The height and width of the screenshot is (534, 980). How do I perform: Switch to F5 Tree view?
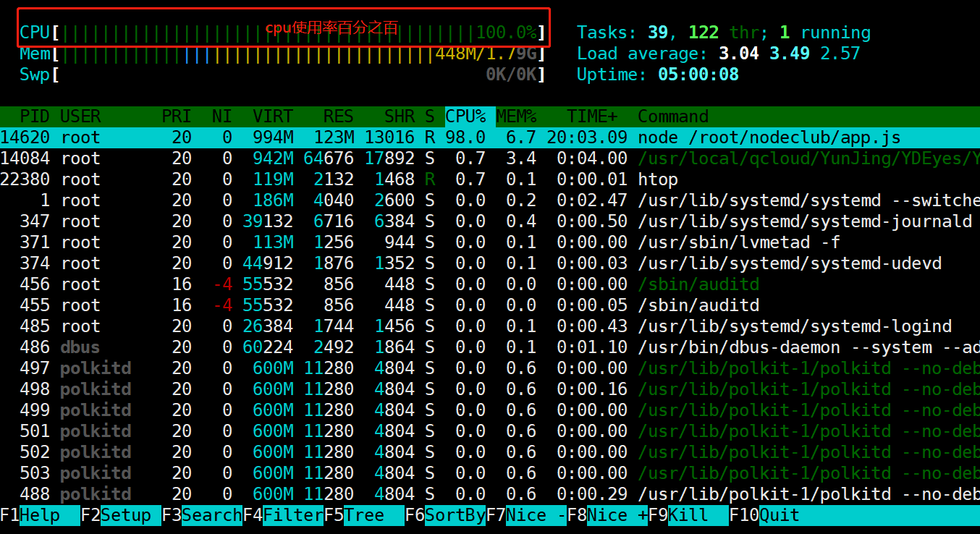364,515
